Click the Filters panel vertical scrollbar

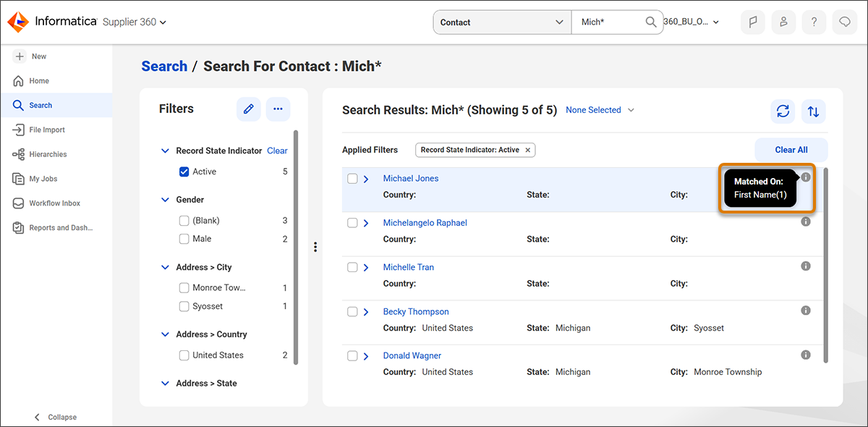pyautogui.click(x=295, y=246)
